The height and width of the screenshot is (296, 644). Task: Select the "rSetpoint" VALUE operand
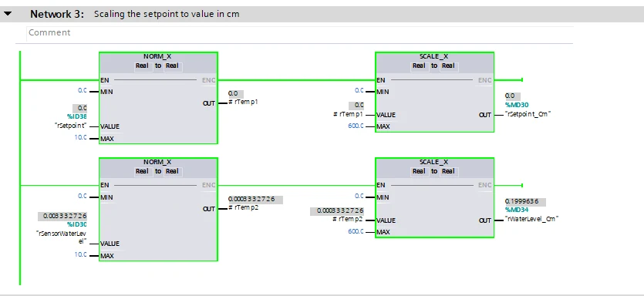pos(70,126)
